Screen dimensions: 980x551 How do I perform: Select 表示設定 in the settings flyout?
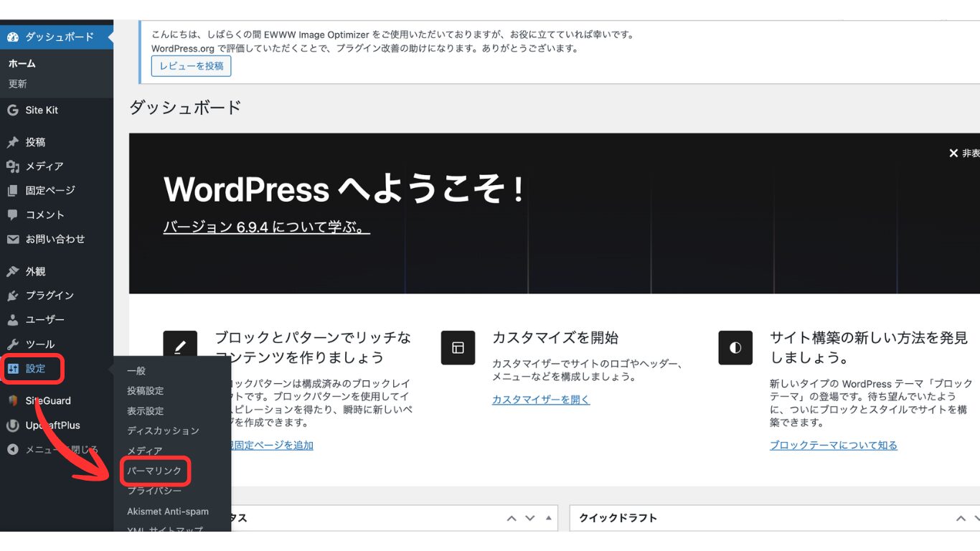point(146,411)
